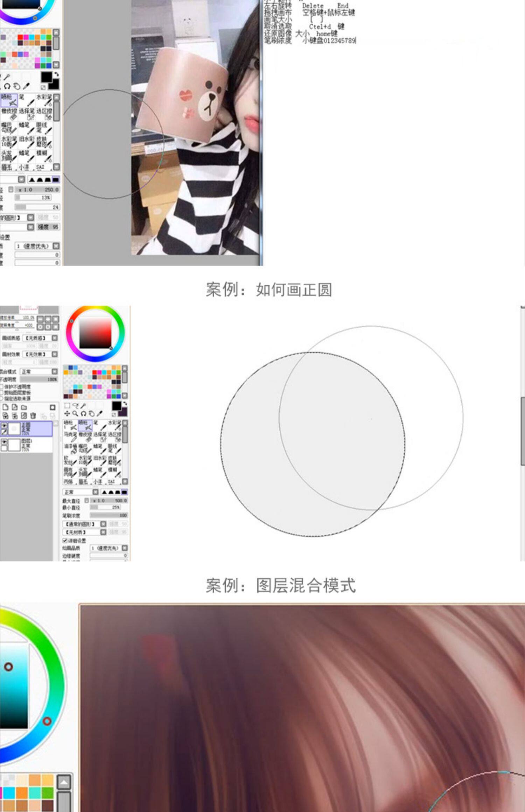Screen dimensions: 525x812
Task: Select the lasso tool in the two-circles window
Action: coord(75,406)
